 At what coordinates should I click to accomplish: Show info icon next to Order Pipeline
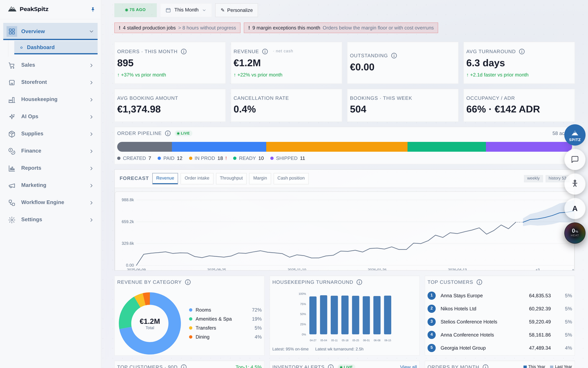tap(168, 133)
